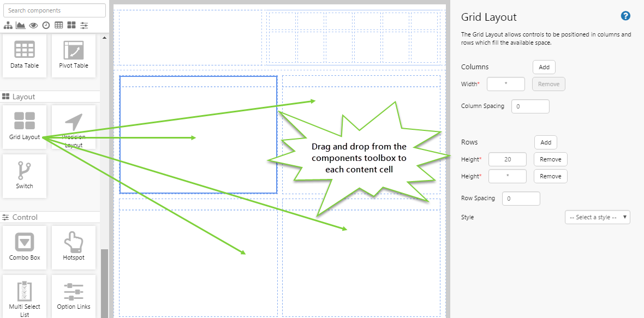This screenshot has height=318, width=644.
Task: Open the Select a style dropdown
Action: [597, 217]
